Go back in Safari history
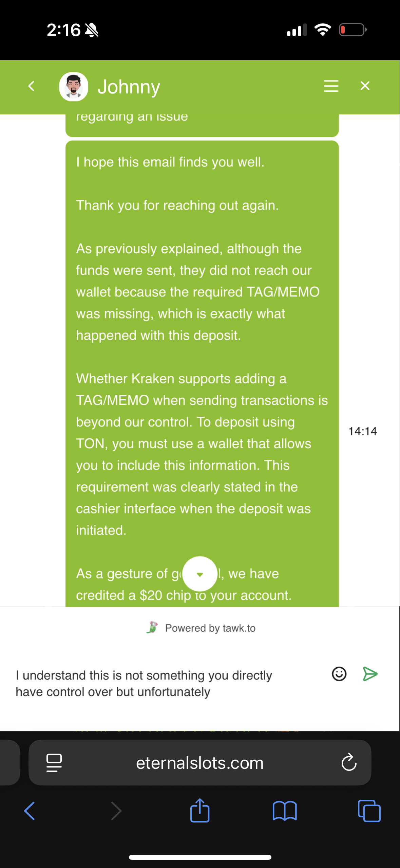Screen dimensions: 400x868 [x=30, y=811]
